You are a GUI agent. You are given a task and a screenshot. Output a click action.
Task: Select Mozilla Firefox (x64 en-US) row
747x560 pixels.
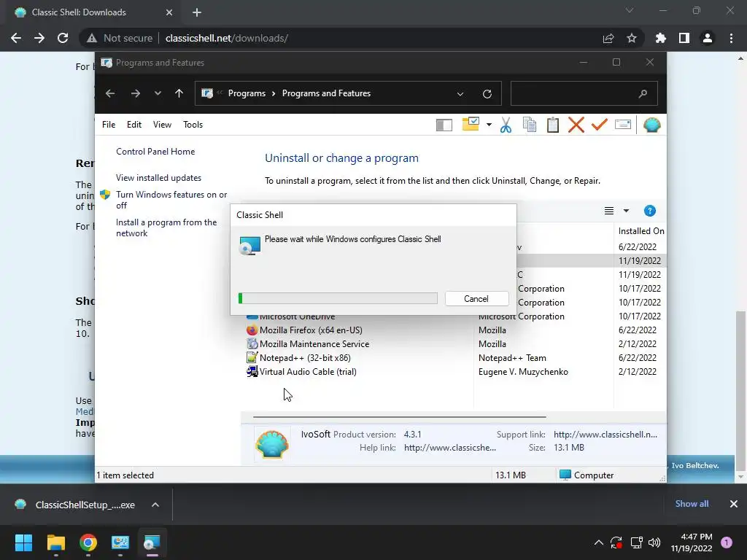coord(452,330)
